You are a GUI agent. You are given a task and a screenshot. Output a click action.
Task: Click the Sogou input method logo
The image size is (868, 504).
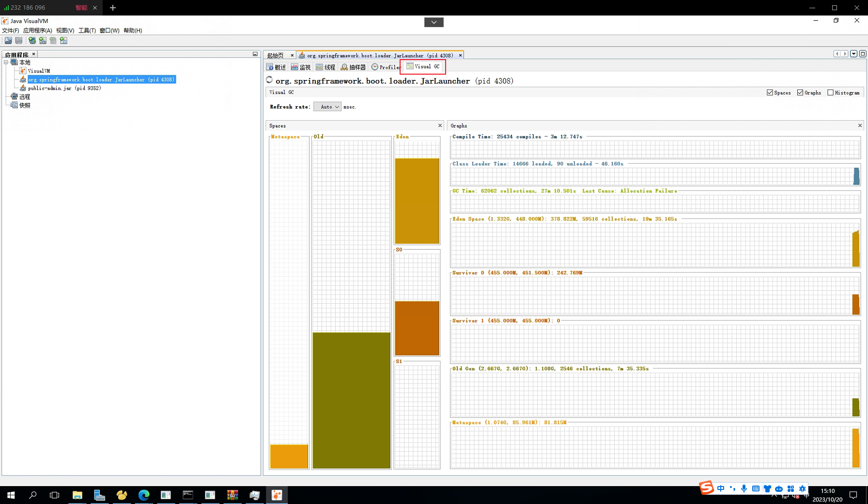[707, 488]
